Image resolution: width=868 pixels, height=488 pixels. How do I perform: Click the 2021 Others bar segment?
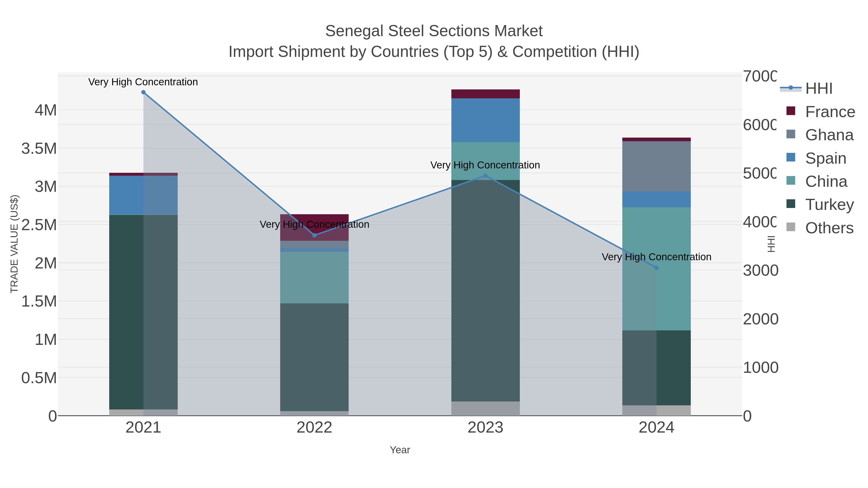click(143, 413)
